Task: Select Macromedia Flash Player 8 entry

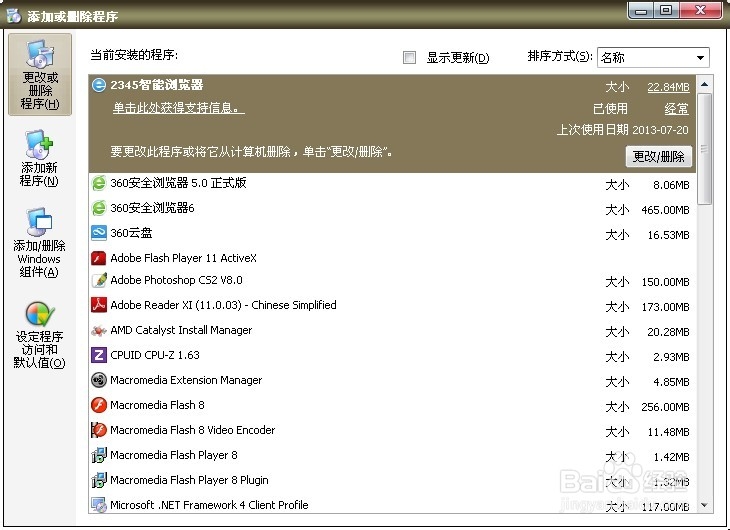Action: 392,455
